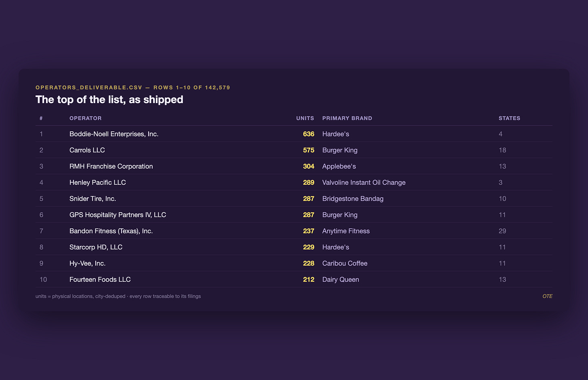Click the units value 212
The width and height of the screenshot is (588, 380).
(309, 279)
